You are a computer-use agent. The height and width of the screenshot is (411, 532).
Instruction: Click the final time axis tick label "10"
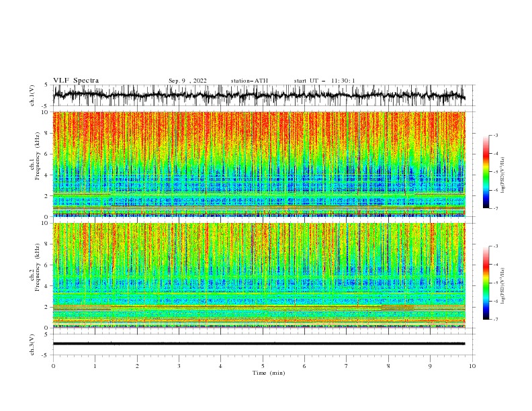click(472, 366)
